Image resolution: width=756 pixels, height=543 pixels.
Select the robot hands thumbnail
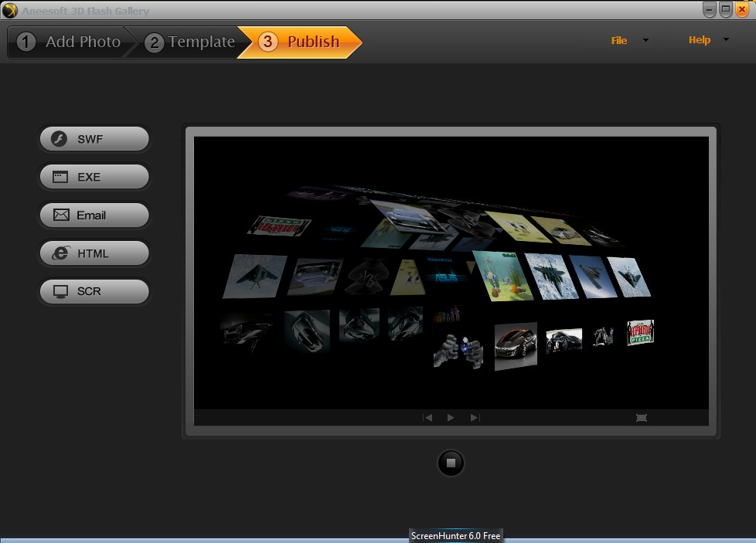click(458, 351)
